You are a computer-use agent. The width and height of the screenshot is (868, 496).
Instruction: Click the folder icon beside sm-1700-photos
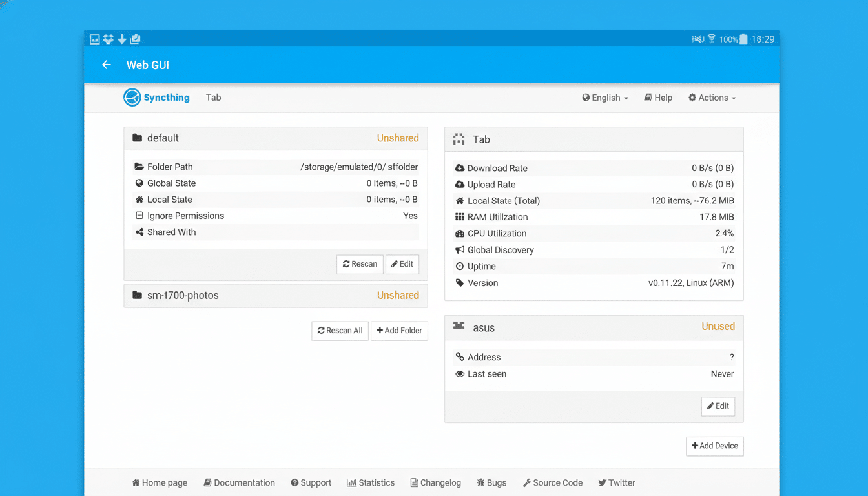137,295
